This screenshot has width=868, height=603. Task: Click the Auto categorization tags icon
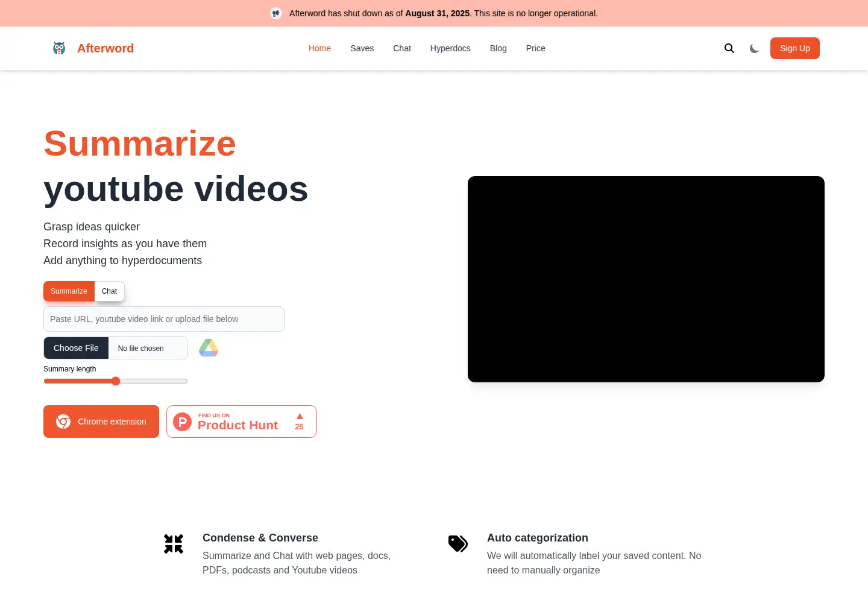(x=458, y=544)
